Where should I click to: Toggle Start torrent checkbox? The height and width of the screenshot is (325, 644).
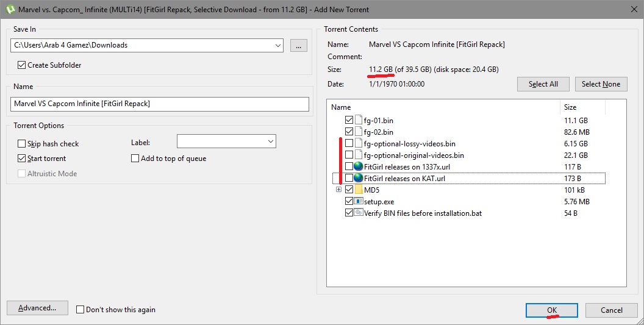(x=22, y=158)
